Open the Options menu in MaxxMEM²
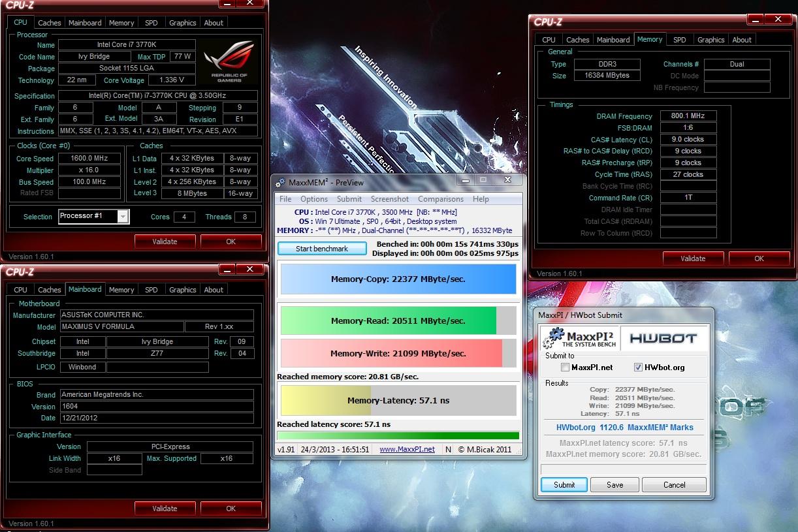 coord(314,199)
